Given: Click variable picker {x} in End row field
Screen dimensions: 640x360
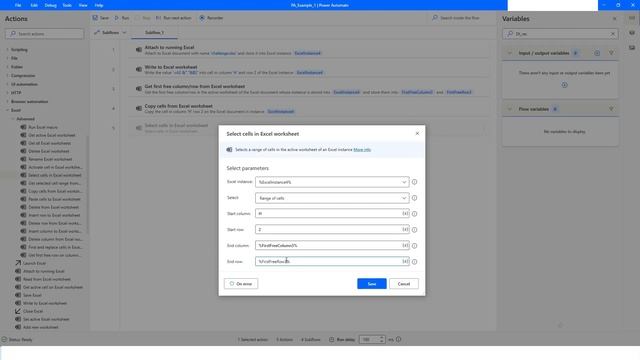Looking at the screenshot, I should pos(405,261).
